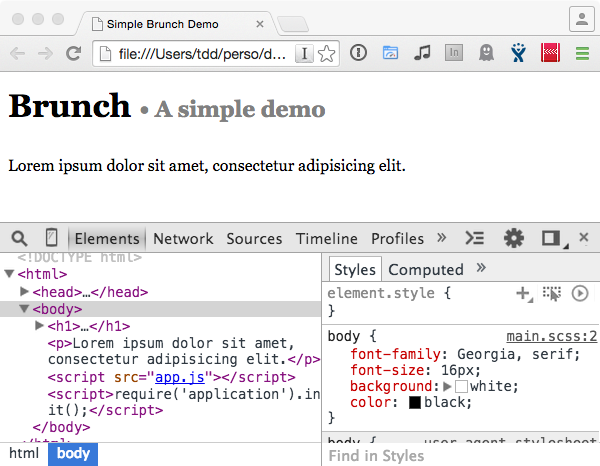Click the font-family property name
The image size is (600, 466).
395,354
